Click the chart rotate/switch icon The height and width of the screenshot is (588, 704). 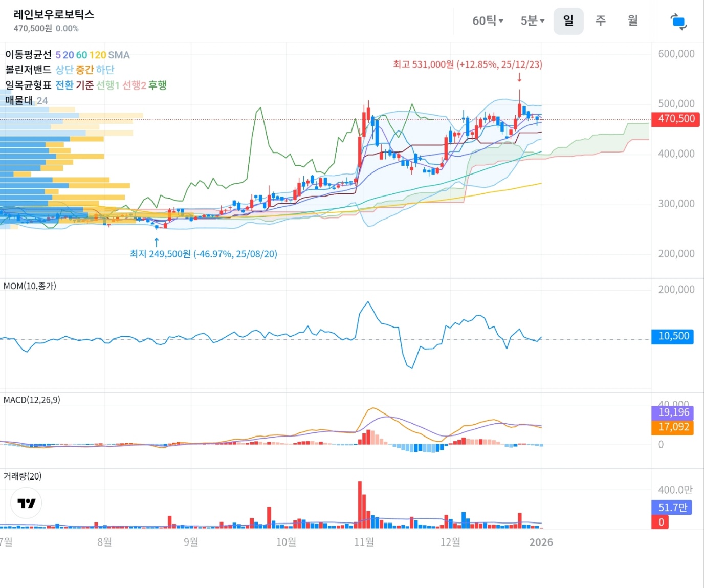pos(678,21)
